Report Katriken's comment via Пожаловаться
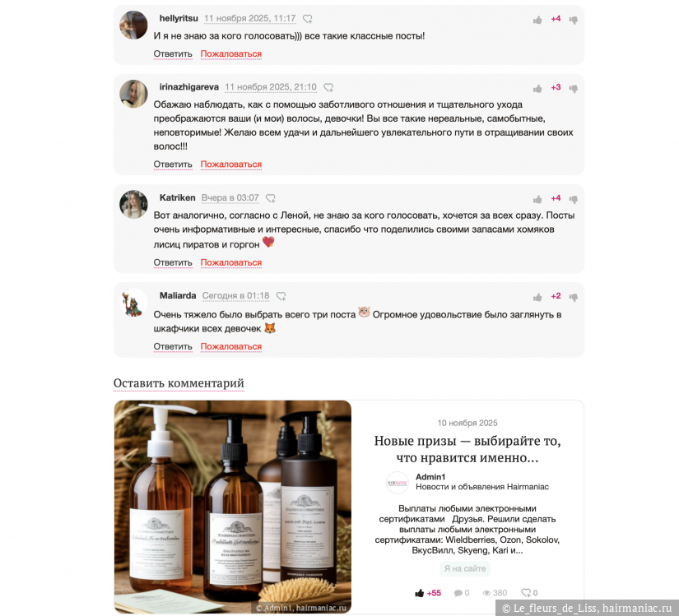This screenshot has height=616, width=679. [230, 262]
